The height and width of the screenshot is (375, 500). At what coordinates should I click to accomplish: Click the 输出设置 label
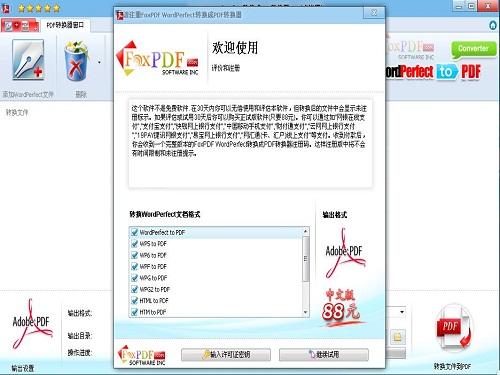pyautogui.click(x=23, y=368)
